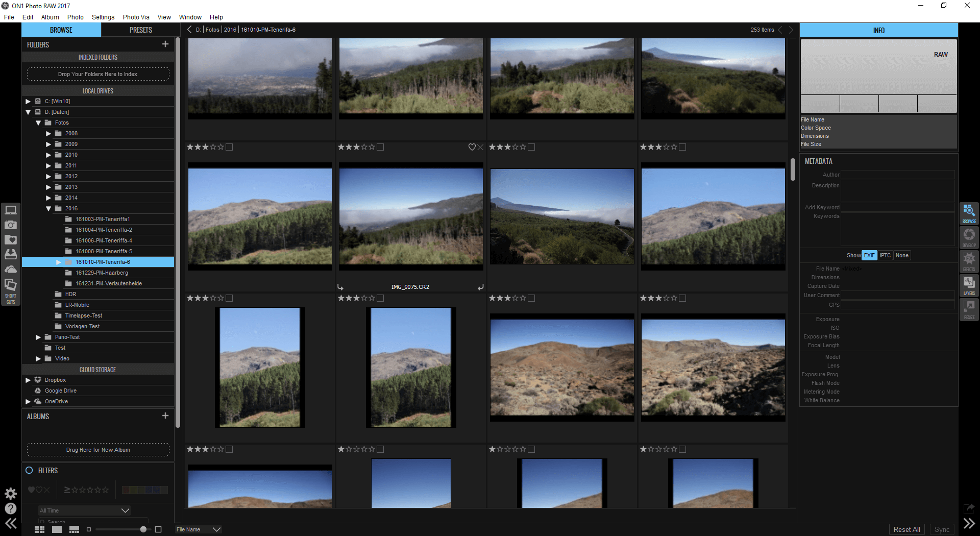Open the Photo Via menu
Image resolution: width=980 pixels, height=536 pixels.
point(136,17)
